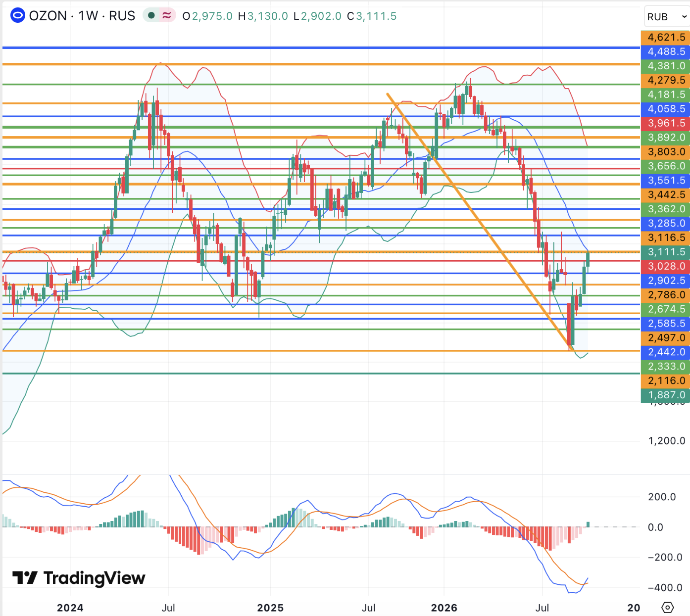The height and width of the screenshot is (616, 690).
Task: Click the 1,200.0 price scale value
Action: point(667,441)
